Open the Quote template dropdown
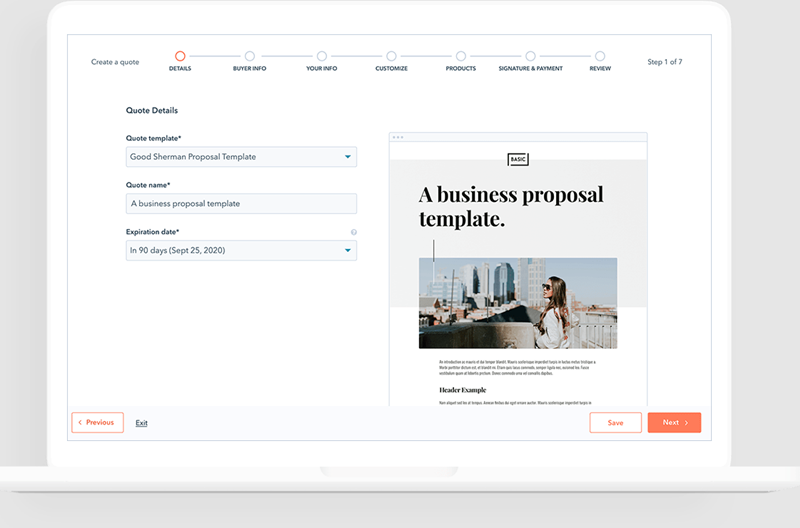 pyautogui.click(x=241, y=157)
